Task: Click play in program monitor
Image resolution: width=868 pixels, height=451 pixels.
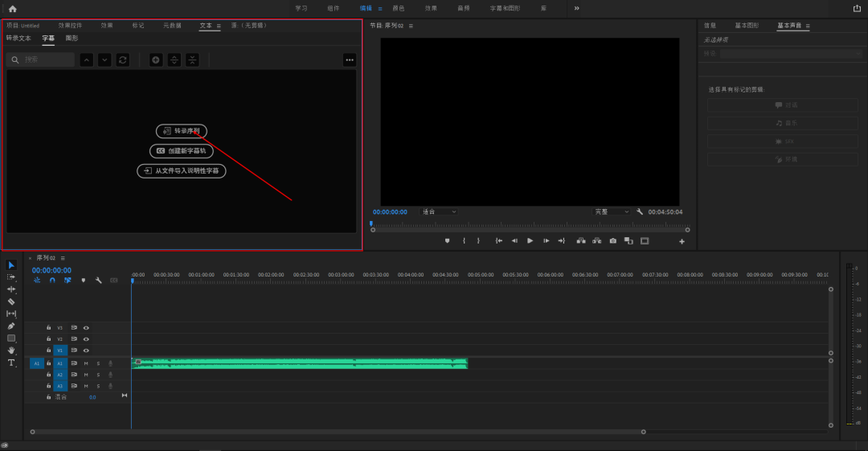Action: [x=530, y=241]
